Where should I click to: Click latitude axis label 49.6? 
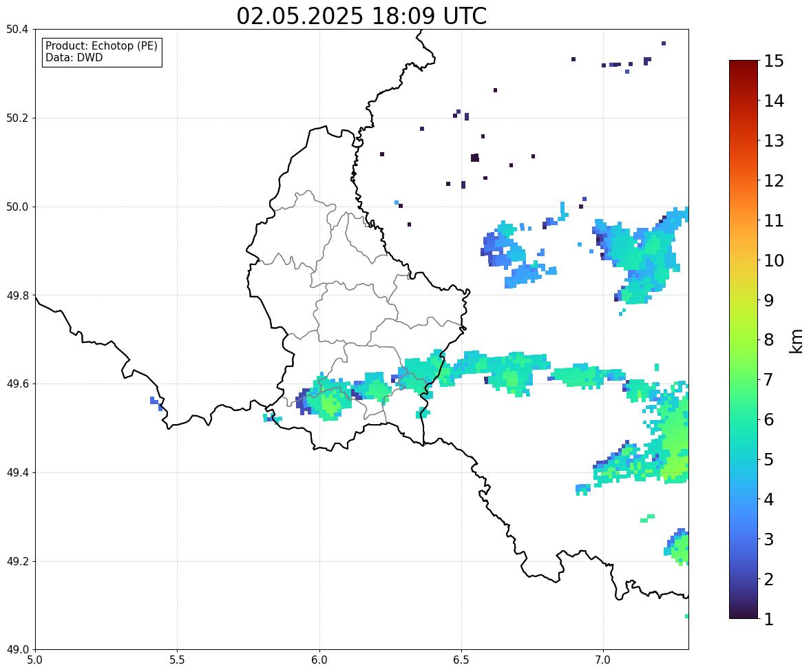pyautogui.click(x=17, y=384)
